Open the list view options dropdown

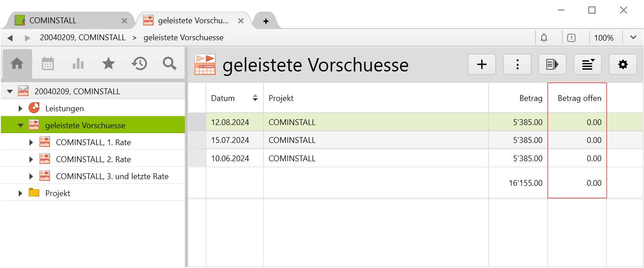[x=587, y=65]
